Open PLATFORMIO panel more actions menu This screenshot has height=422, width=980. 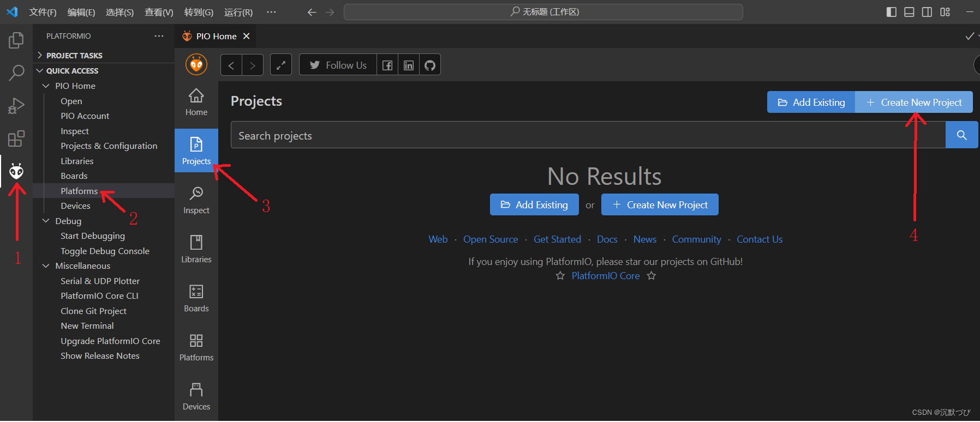coord(159,36)
